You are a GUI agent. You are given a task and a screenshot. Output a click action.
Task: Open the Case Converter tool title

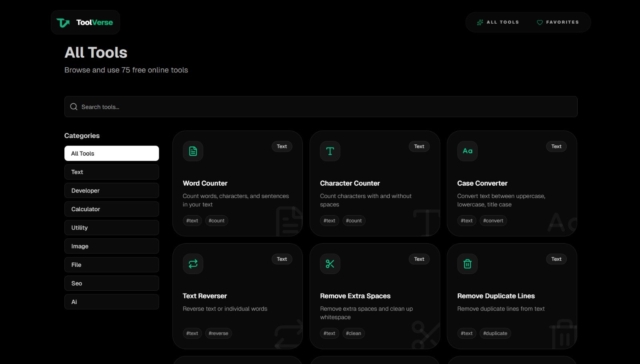pos(482,183)
